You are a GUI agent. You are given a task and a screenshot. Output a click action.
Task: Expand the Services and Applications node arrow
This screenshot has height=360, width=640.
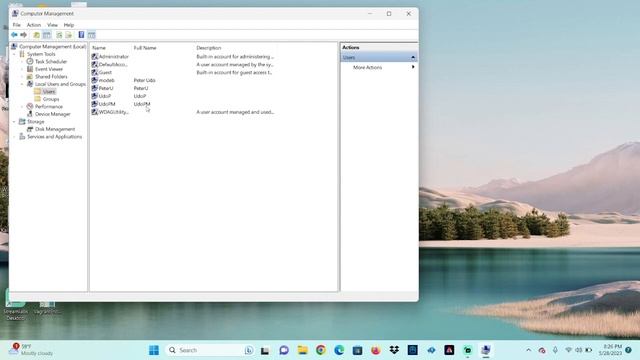click(x=14, y=137)
